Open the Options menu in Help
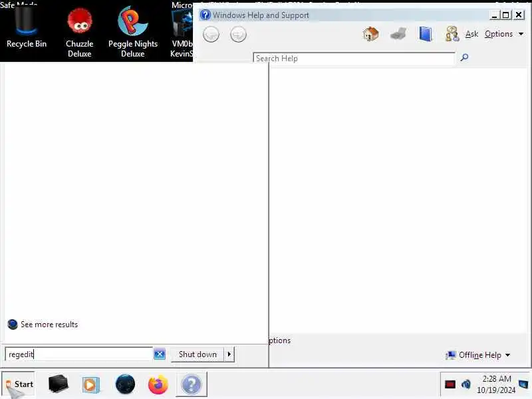Screen dimensions: 532x399 click(x=503, y=34)
